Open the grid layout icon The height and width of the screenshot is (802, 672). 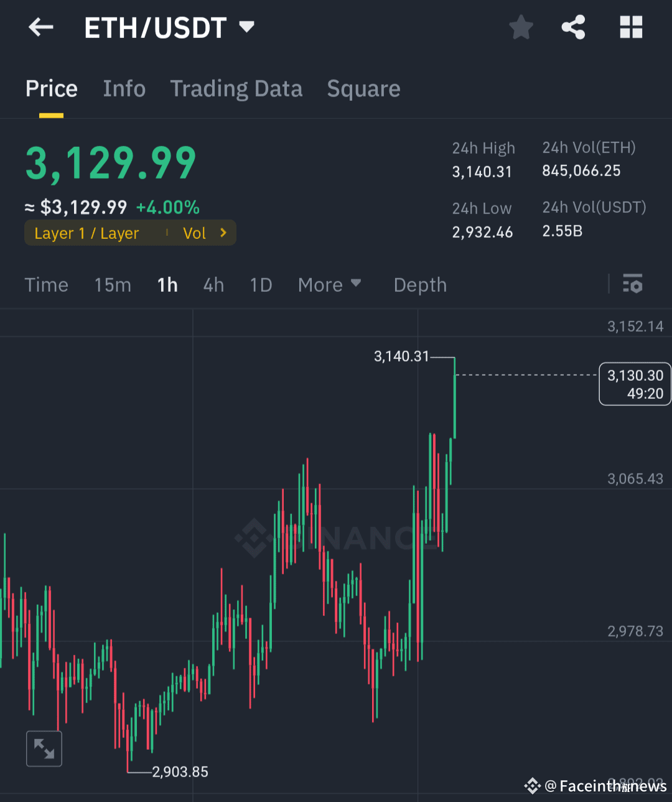tap(631, 27)
